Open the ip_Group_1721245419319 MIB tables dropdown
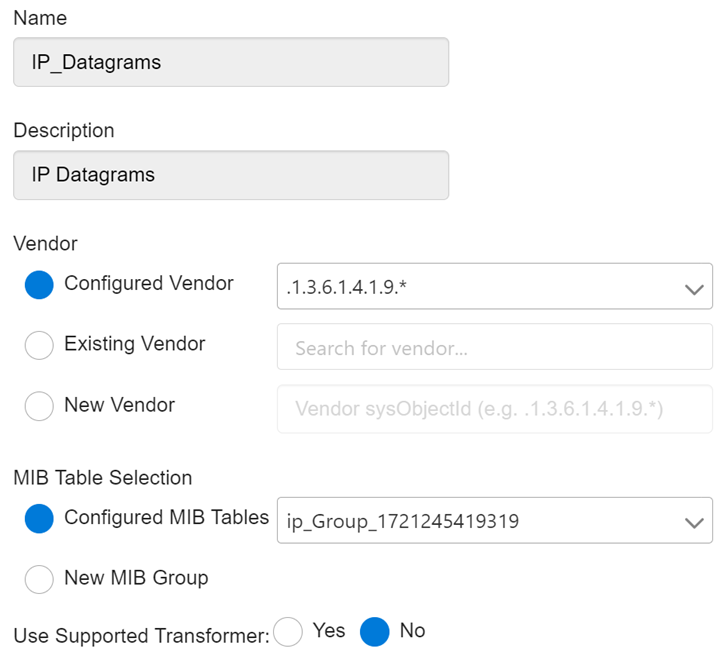This screenshot has width=720, height=659. tap(480, 521)
